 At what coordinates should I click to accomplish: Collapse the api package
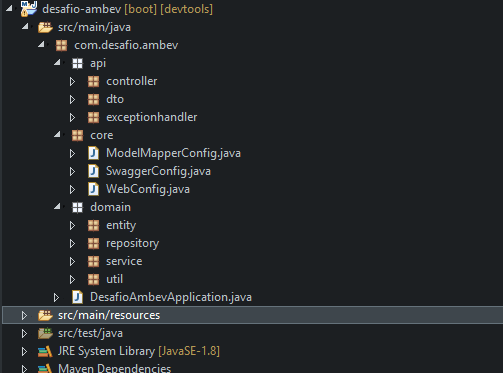point(57,62)
